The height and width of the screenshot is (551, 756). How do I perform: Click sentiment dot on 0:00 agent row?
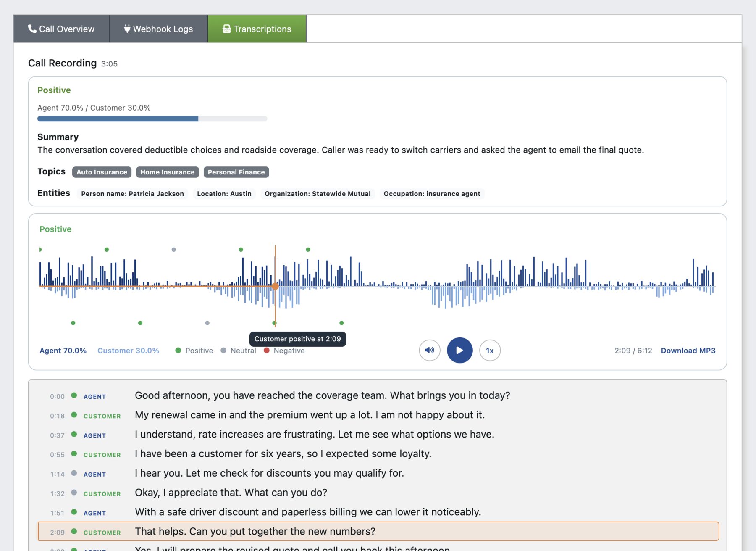[74, 395]
